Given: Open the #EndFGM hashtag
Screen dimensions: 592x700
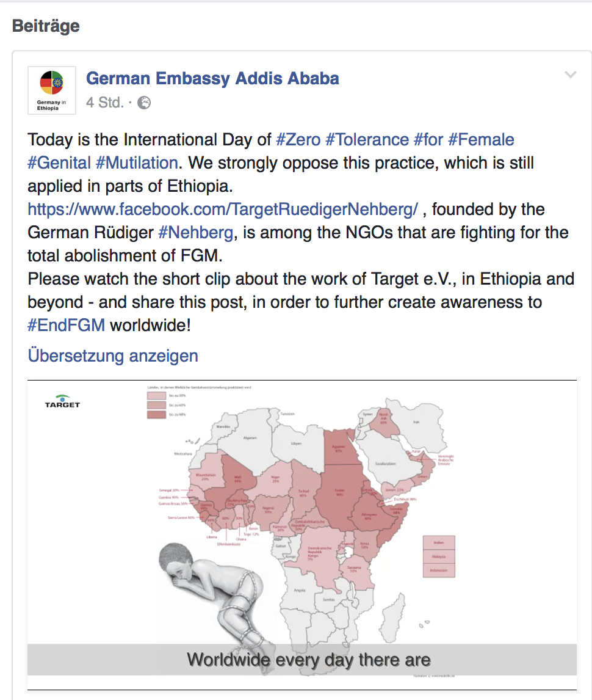Looking at the screenshot, I should (x=67, y=326).
